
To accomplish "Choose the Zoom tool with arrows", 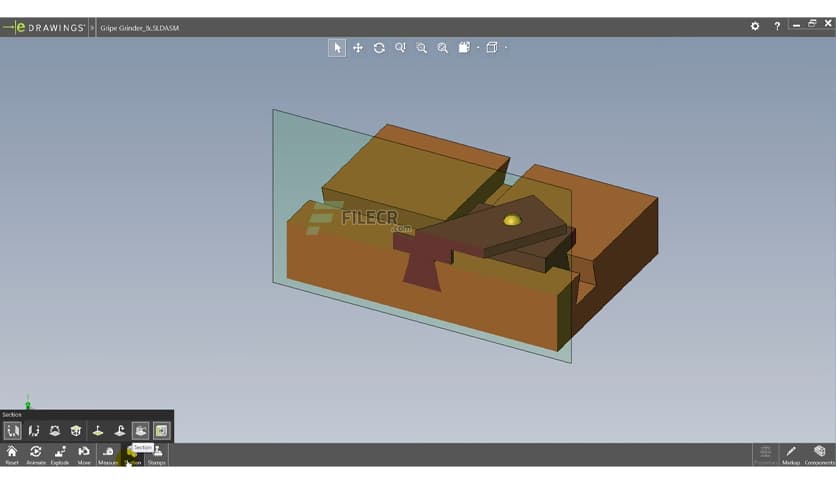I will pos(400,48).
